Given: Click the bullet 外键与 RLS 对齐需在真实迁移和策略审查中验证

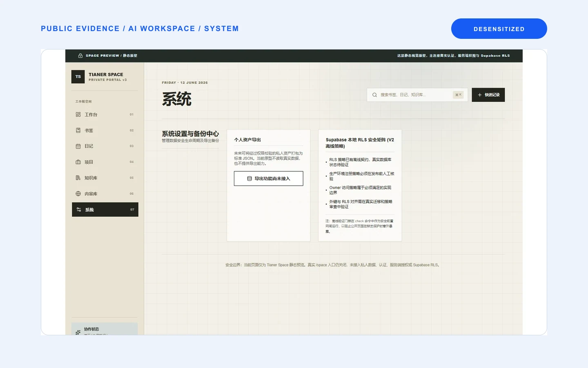Looking at the screenshot, I should pyautogui.click(x=360, y=204).
